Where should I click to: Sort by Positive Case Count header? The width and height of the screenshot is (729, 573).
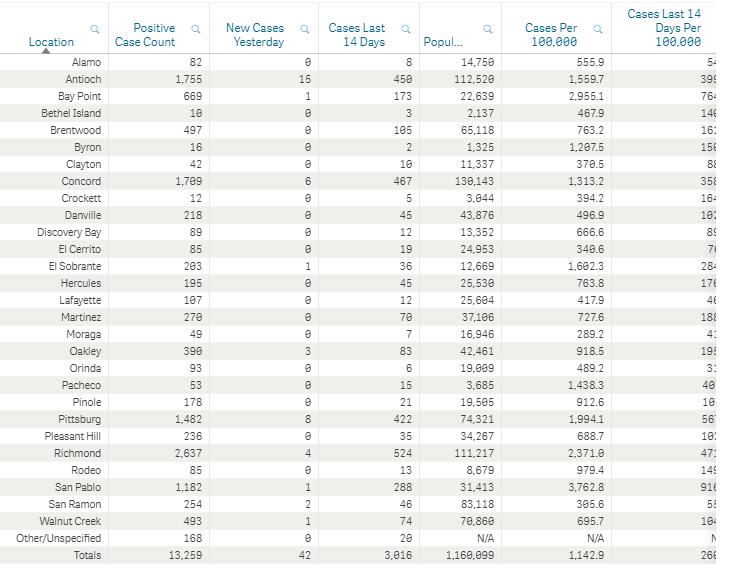click(x=145, y=35)
